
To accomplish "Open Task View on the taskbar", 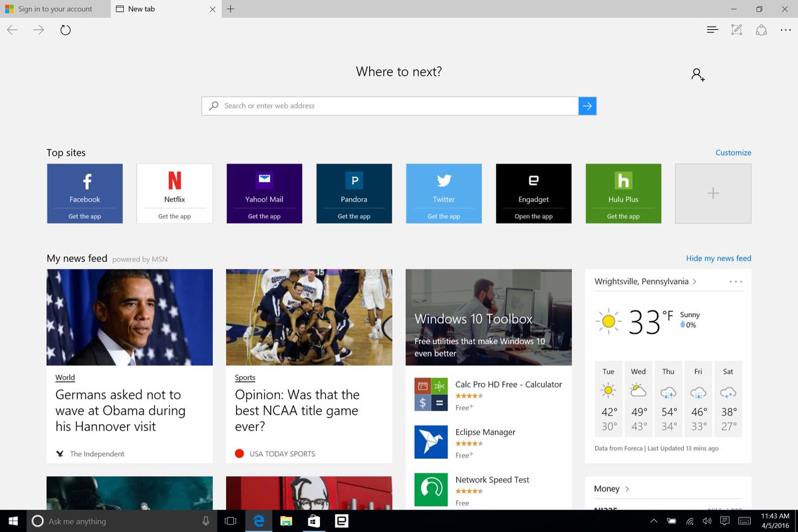I will pos(231,521).
